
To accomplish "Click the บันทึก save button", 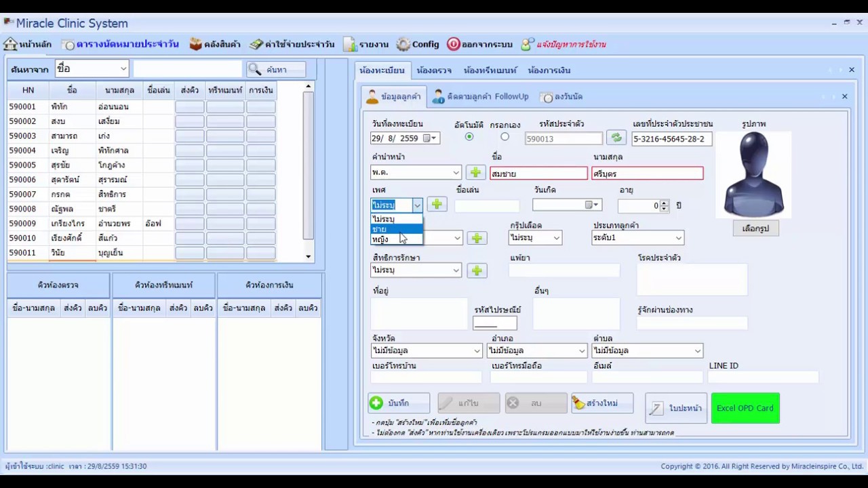I will pos(399,403).
